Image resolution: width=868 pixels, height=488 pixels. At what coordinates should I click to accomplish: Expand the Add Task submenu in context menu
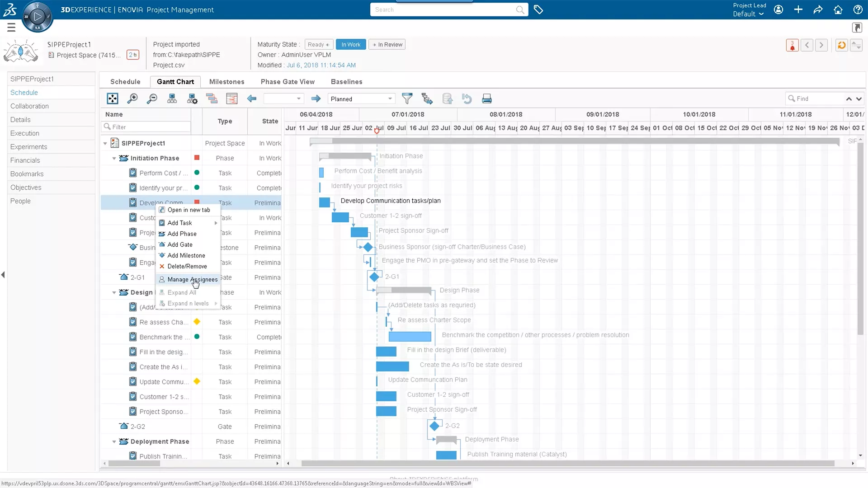(215, 223)
